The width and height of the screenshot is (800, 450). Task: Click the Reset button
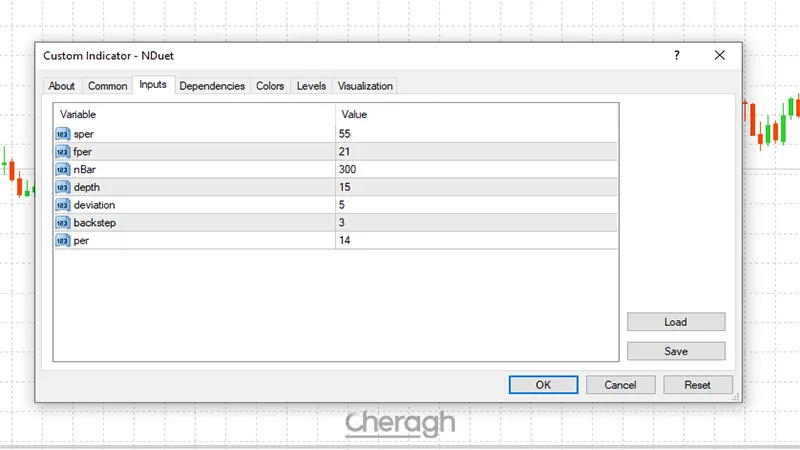click(697, 385)
